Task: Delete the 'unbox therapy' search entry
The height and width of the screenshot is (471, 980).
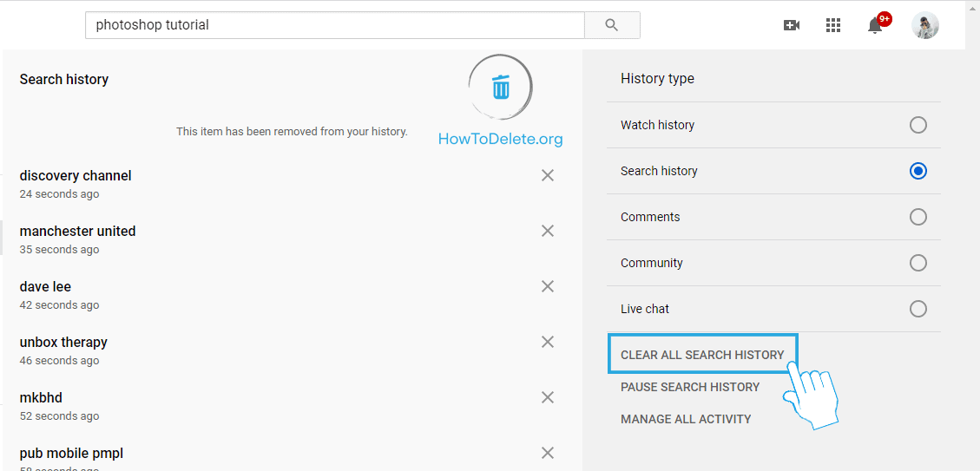Action: tap(548, 342)
